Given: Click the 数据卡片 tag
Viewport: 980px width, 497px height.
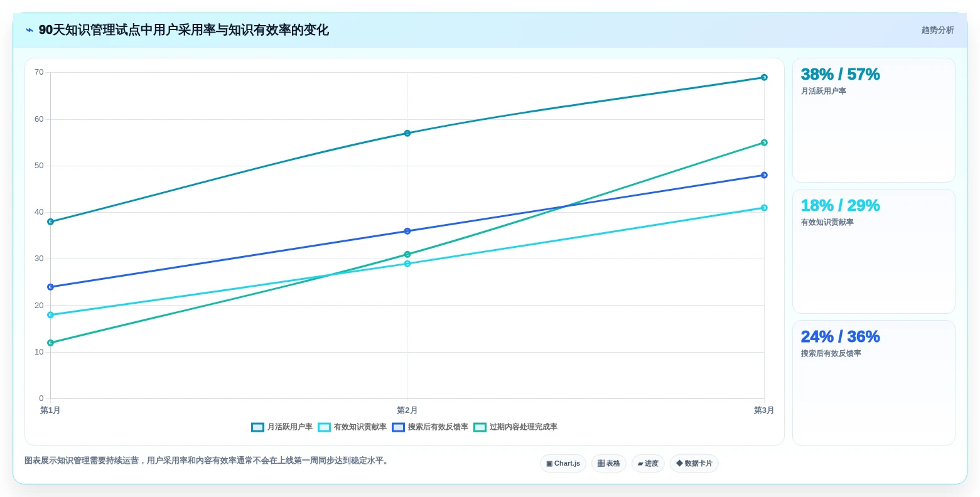Looking at the screenshot, I should coord(694,464).
